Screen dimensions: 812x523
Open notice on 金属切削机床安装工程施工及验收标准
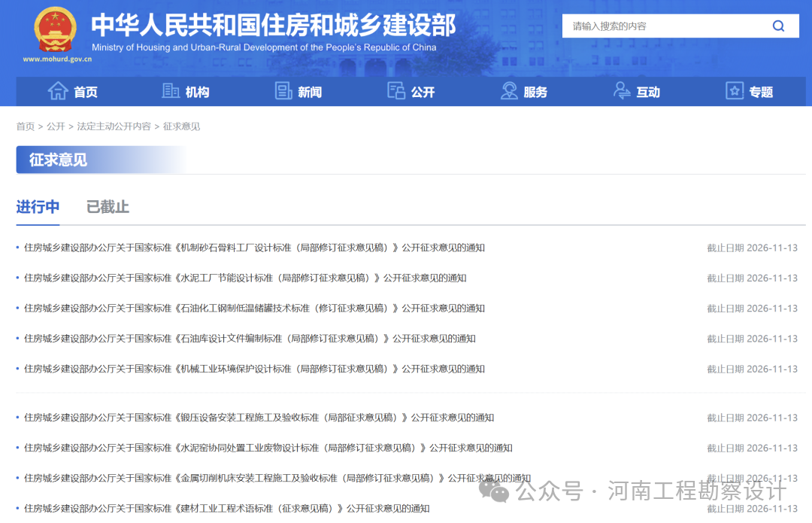click(277, 478)
